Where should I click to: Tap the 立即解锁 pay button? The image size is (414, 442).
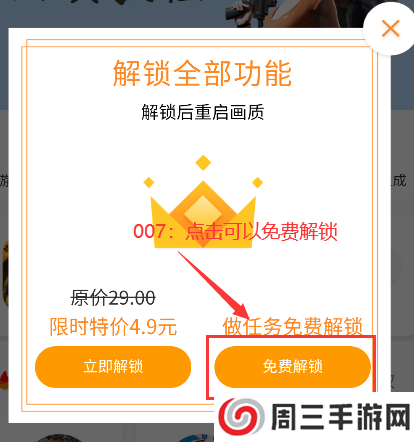click(113, 367)
